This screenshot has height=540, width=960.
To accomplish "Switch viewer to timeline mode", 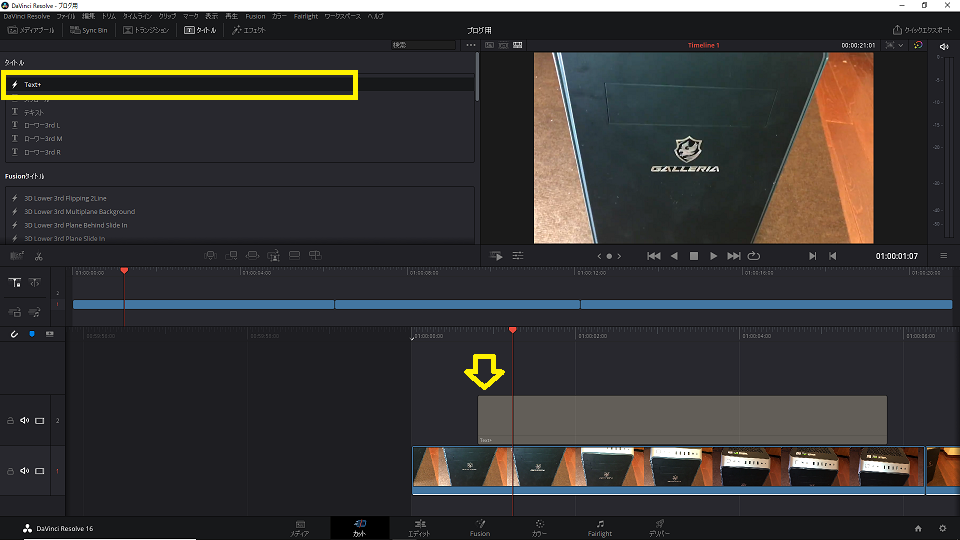I will [518, 45].
